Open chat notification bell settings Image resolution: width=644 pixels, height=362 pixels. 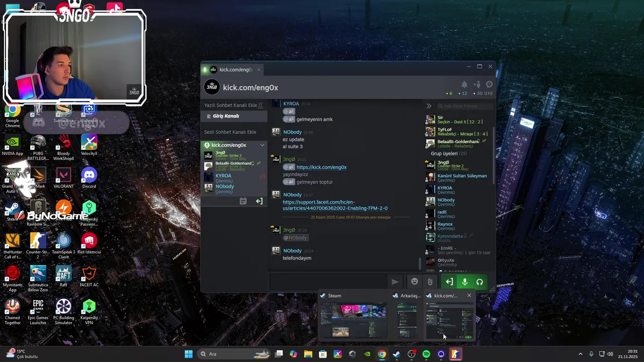(464, 84)
